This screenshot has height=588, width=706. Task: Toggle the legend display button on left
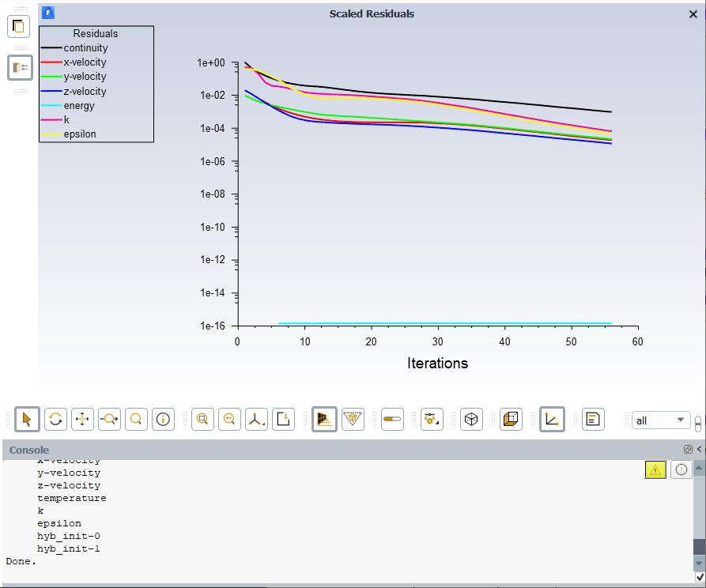(x=20, y=67)
